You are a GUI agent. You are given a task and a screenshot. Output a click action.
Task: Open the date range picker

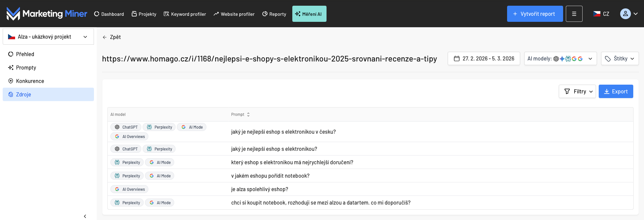(484, 59)
